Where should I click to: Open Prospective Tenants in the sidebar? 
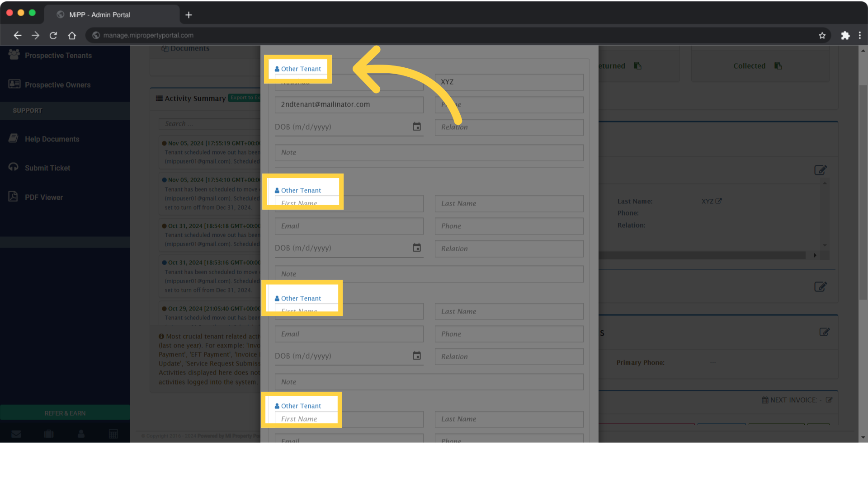tap(58, 56)
